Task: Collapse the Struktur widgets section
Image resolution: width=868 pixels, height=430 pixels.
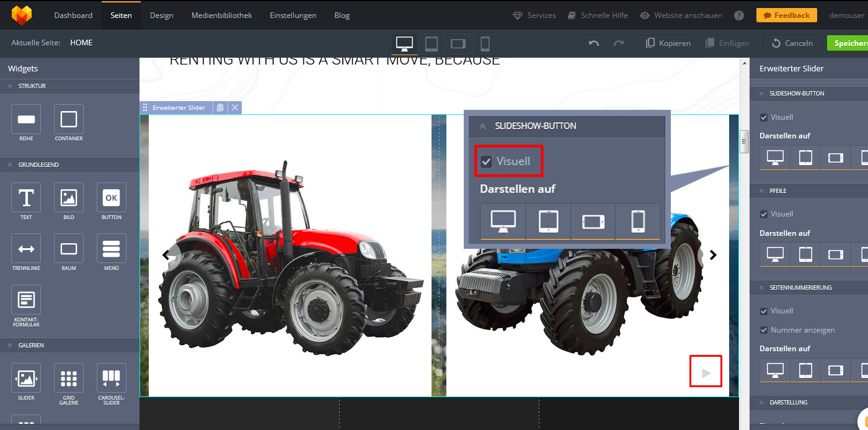Action: click(x=10, y=86)
